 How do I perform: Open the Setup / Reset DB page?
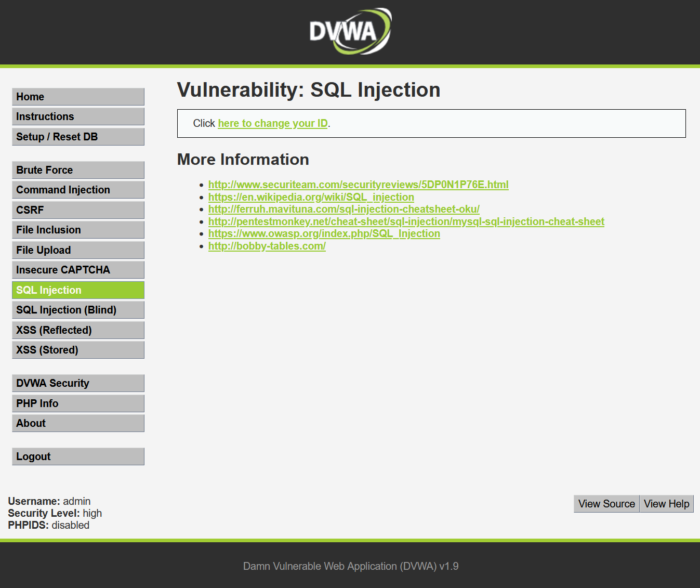(77, 136)
